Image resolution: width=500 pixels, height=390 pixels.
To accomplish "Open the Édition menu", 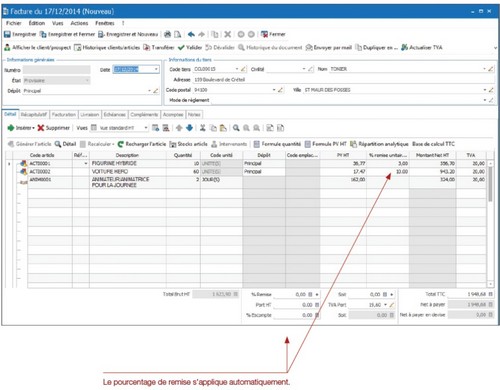I will tap(37, 23).
